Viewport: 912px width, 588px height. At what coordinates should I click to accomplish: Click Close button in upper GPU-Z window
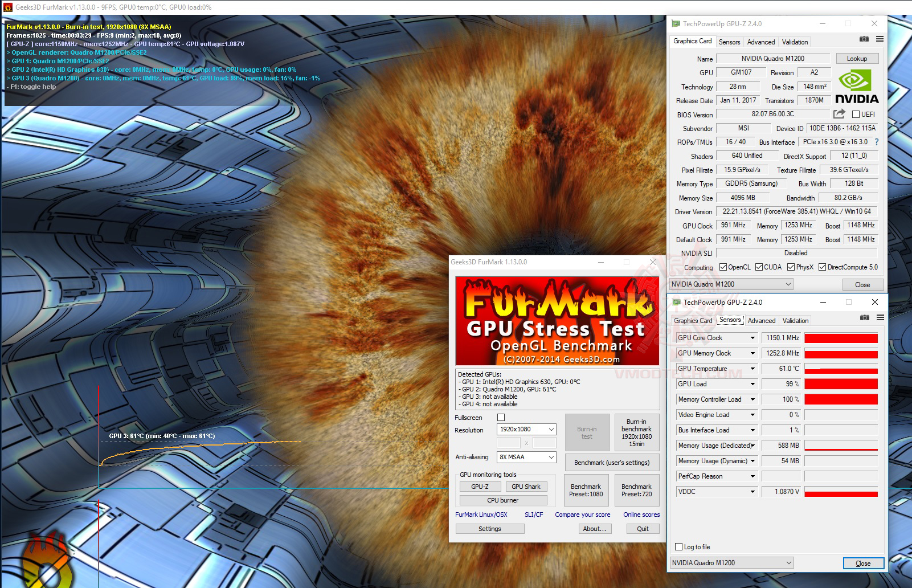862,284
